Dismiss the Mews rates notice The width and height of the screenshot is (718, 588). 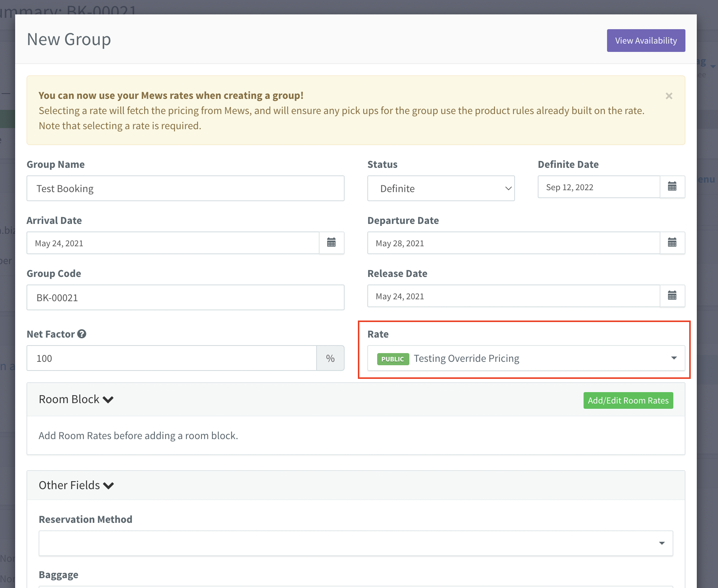coord(669,96)
